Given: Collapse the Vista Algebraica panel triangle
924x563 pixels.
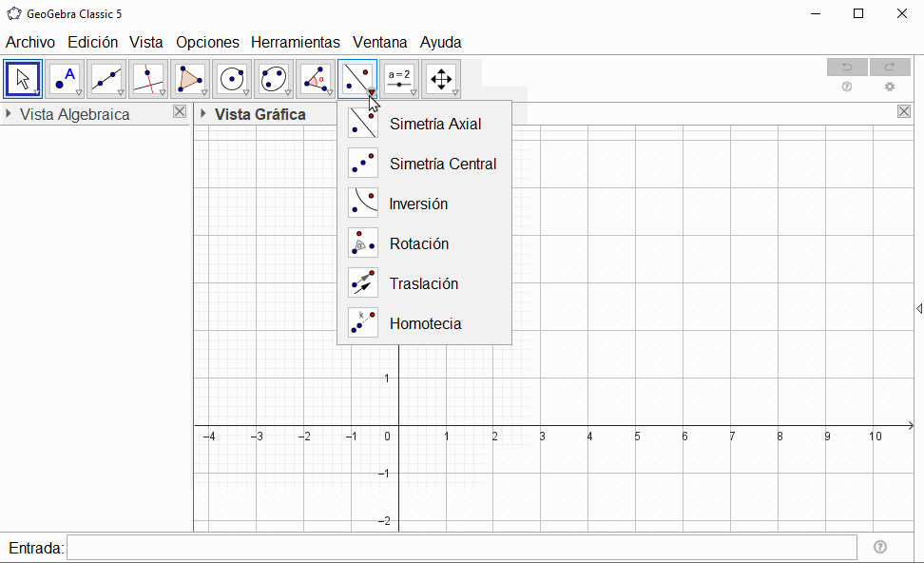Looking at the screenshot, I should [10, 114].
